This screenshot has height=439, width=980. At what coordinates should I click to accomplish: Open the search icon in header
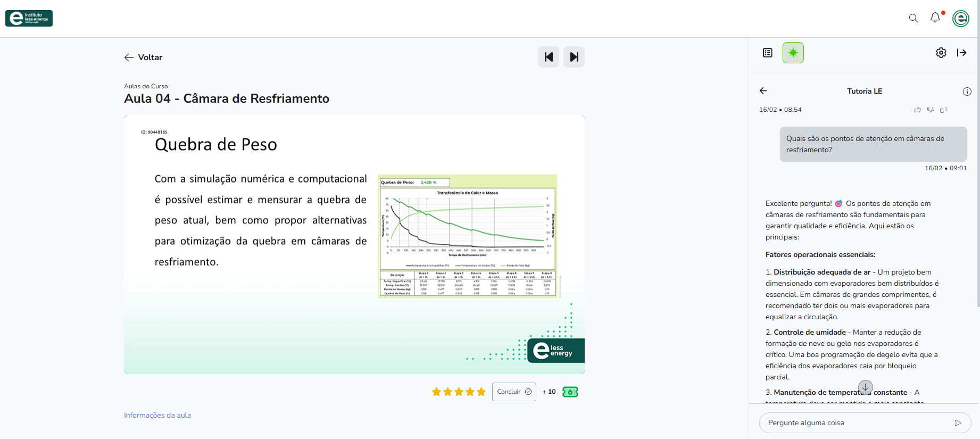click(913, 18)
